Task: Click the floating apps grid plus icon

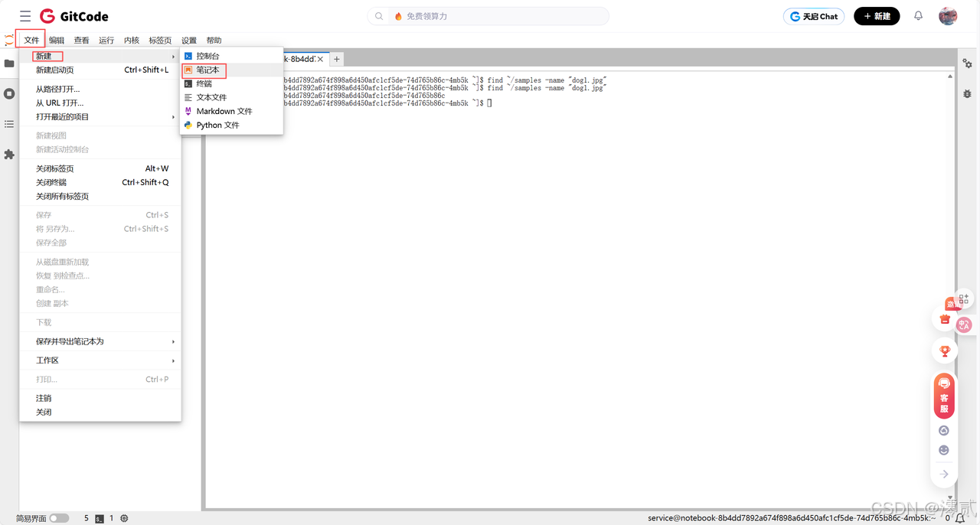Action: pos(964,299)
